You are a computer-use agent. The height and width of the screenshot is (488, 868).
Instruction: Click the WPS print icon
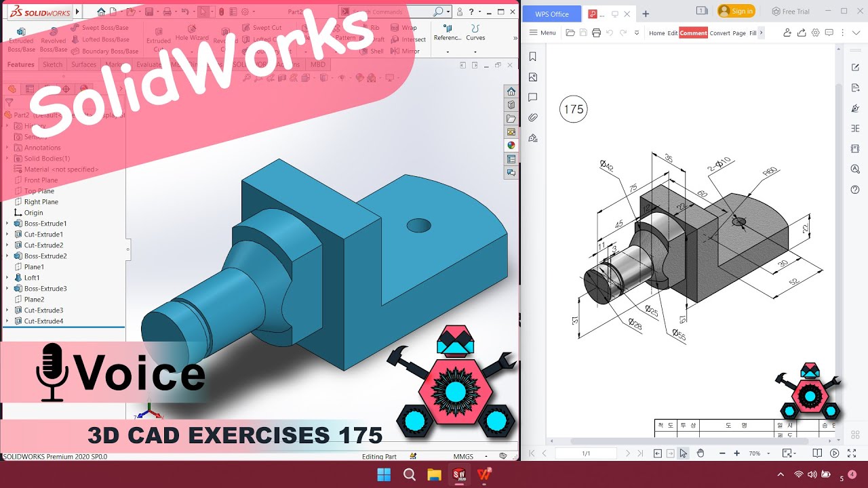(596, 33)
